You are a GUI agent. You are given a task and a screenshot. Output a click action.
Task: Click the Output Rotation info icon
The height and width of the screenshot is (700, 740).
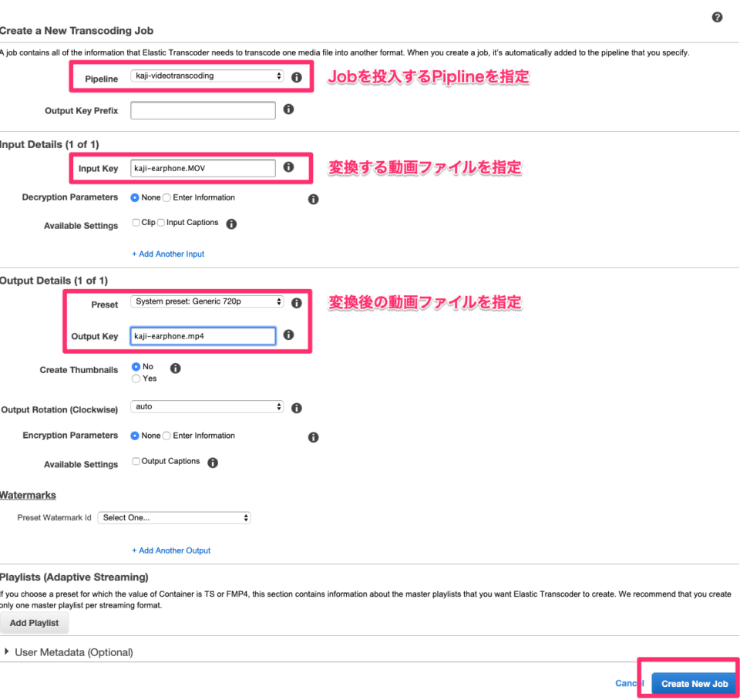296,407
